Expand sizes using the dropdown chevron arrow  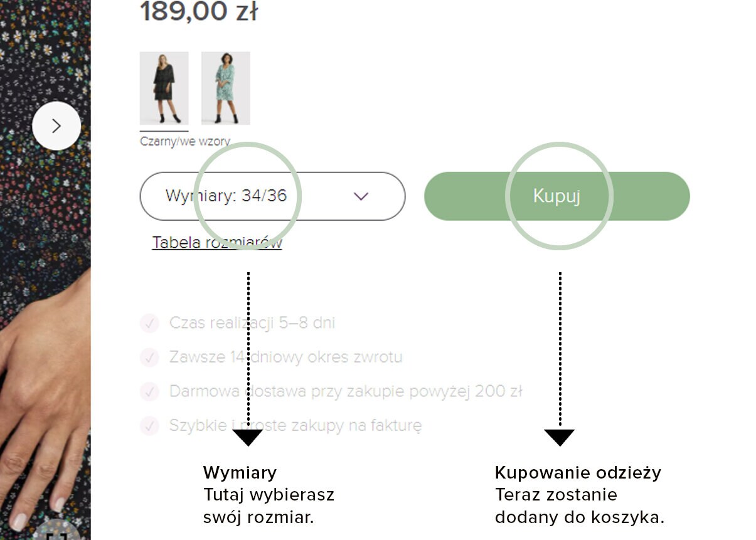pyautogui.click(x=361, y=196)
